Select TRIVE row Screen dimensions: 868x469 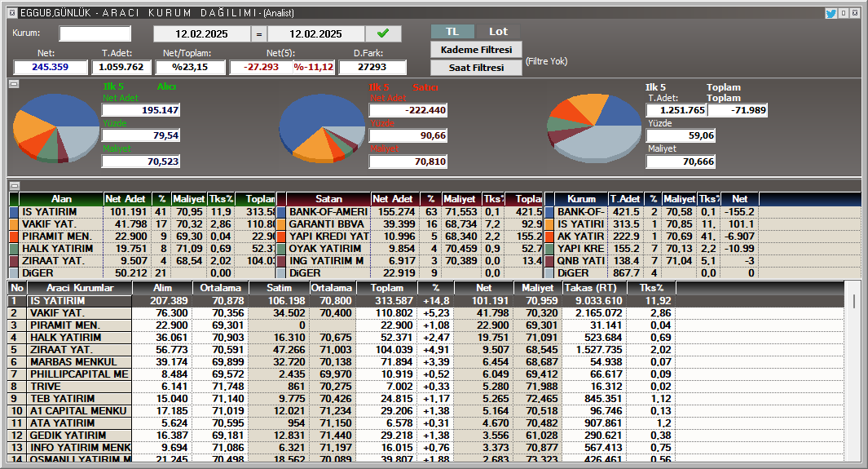coord(425,387)
